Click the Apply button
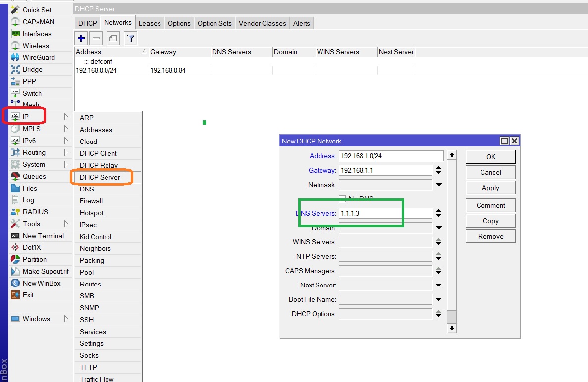588x382 pixels. click(x=490, y=188)
